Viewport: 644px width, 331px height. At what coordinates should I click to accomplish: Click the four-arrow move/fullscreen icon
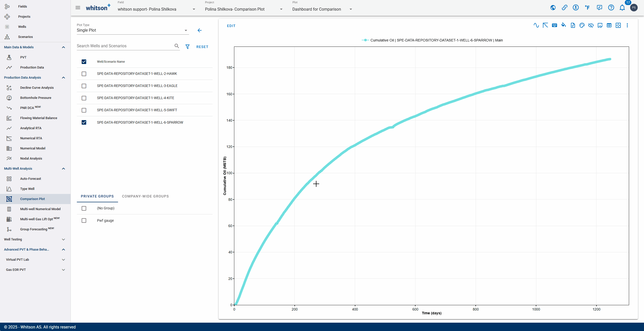tap(618, 25)
